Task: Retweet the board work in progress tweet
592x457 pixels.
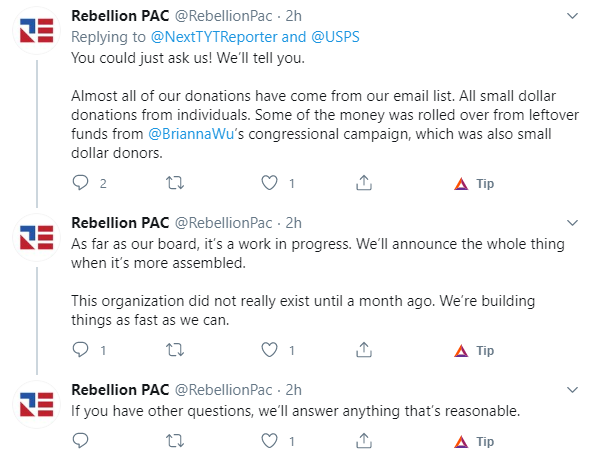Action: point(175,350)
